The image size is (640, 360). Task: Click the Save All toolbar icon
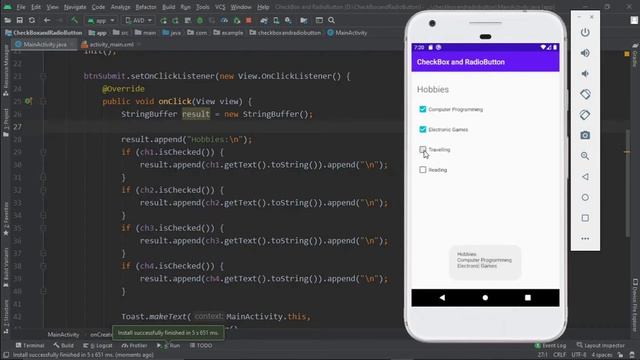20,20
